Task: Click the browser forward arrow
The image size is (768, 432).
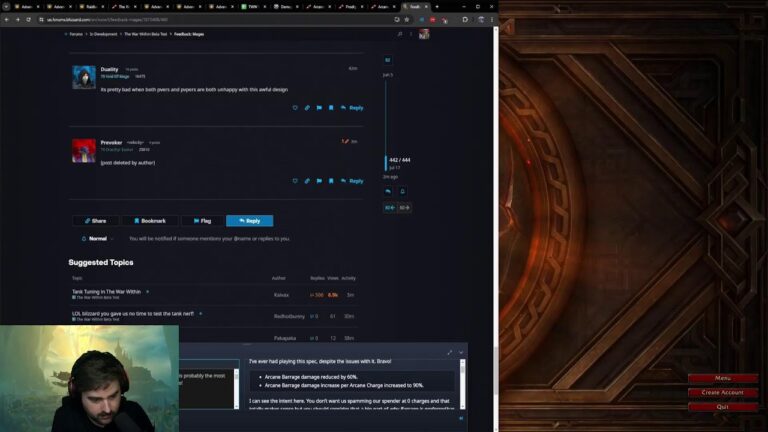Action: tap(18, 20)
